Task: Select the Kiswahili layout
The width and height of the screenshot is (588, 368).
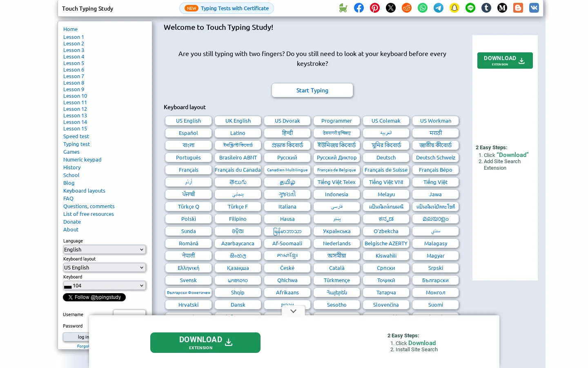Action: click(x=386, y=256)
